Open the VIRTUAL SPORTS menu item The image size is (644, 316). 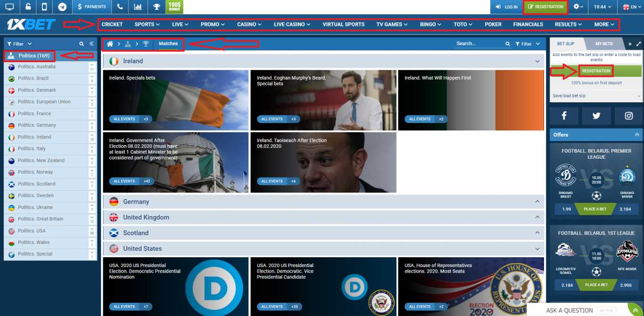(344, 24)
